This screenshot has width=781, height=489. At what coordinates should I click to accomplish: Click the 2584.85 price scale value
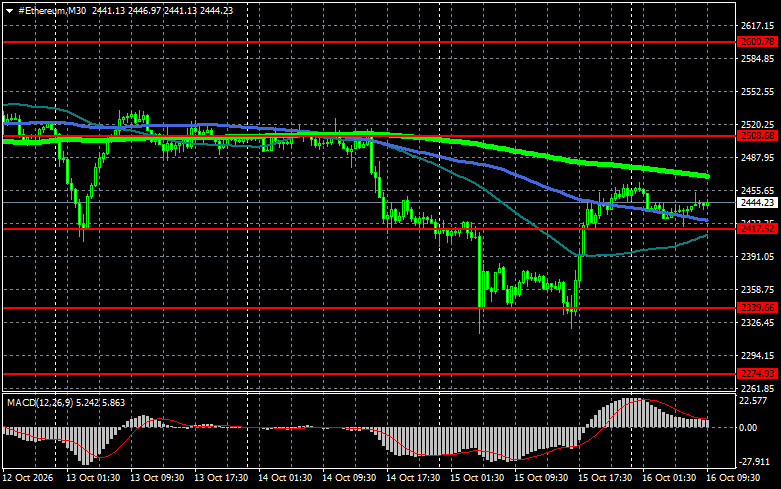click(x=758, y=59)
